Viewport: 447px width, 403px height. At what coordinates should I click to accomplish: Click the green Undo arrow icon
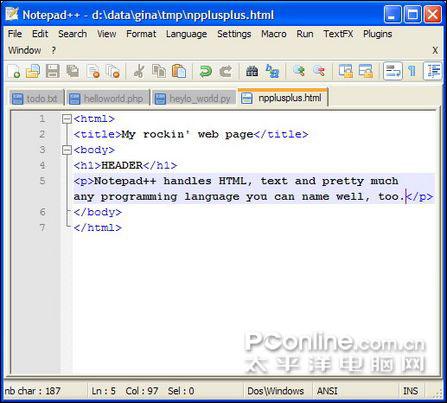click(x=206, y=71)
